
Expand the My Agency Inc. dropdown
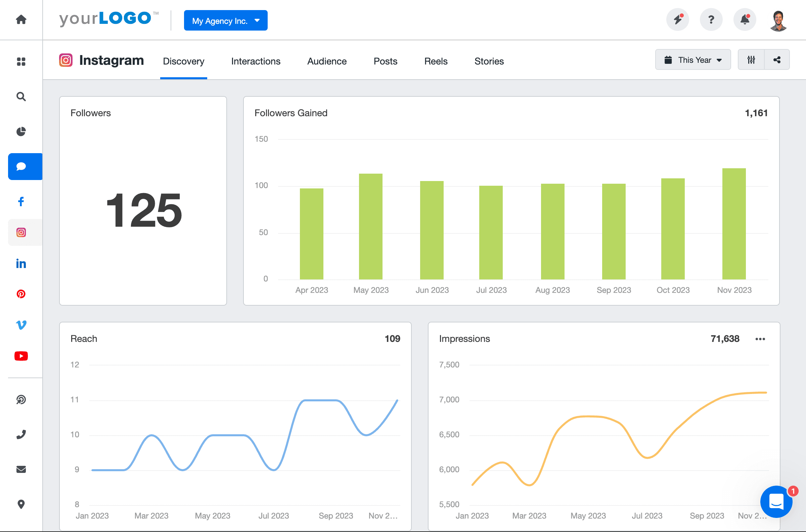[226, 20]
